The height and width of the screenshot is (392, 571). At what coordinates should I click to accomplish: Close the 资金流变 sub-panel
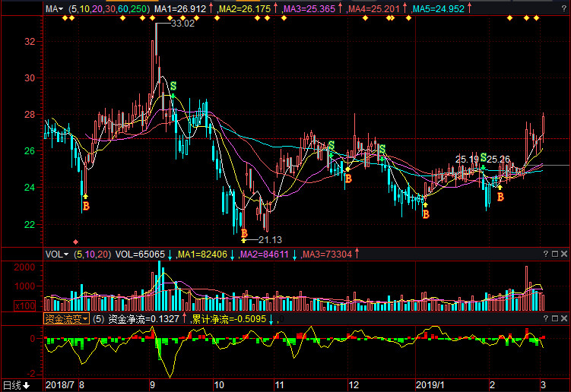point(563,318)
